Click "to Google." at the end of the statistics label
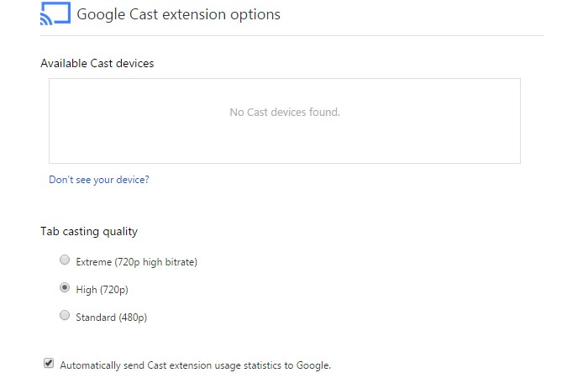This screenshot has height=378, width=588. (x=309, y=365)
